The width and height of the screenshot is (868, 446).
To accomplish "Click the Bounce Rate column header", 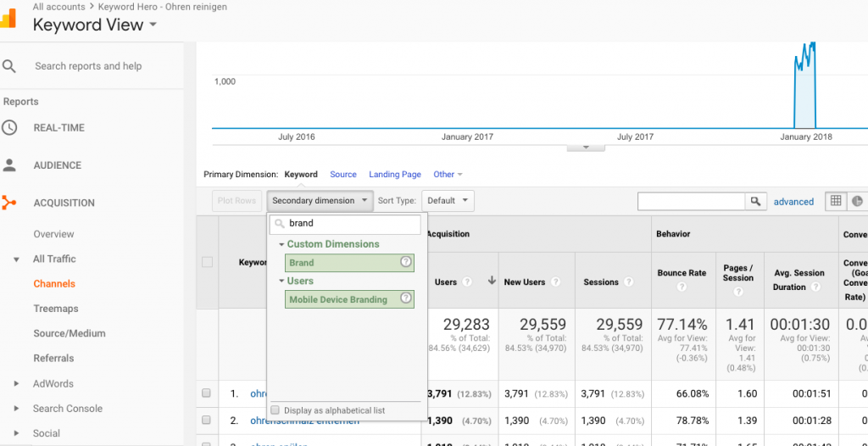I will coord(682,273).
